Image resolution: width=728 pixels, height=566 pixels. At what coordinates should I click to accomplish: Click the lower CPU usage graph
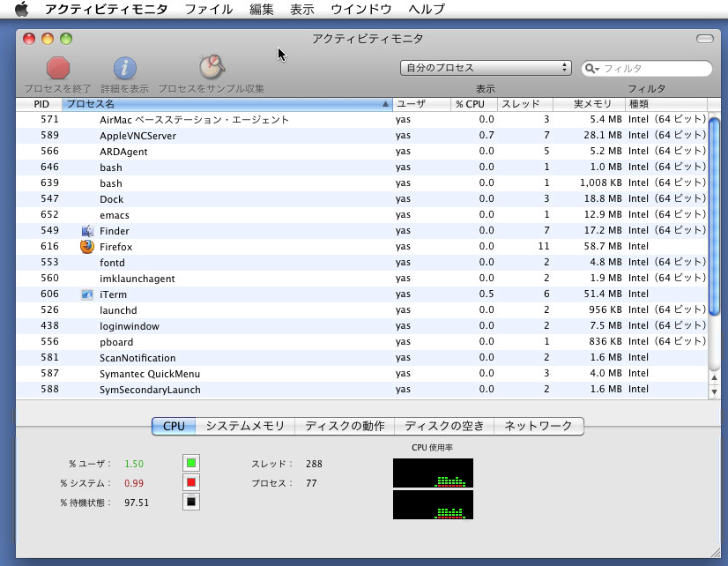[x=433, y=504]
